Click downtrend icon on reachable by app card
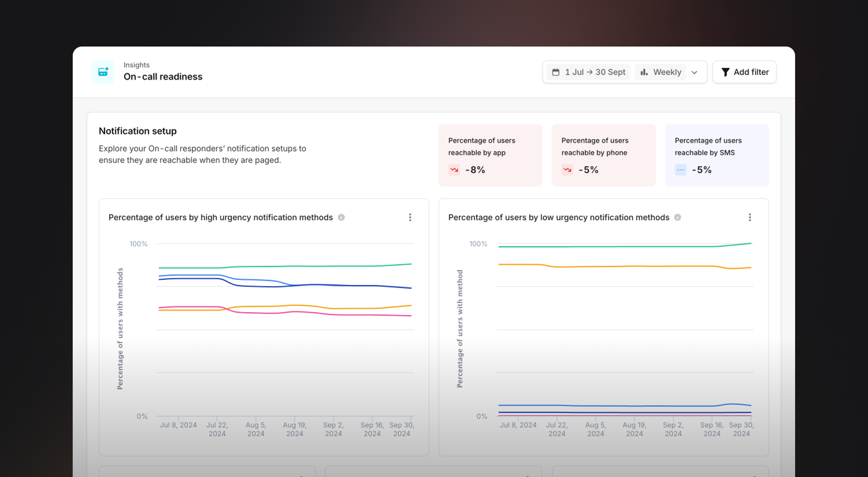 click(454, 170)
